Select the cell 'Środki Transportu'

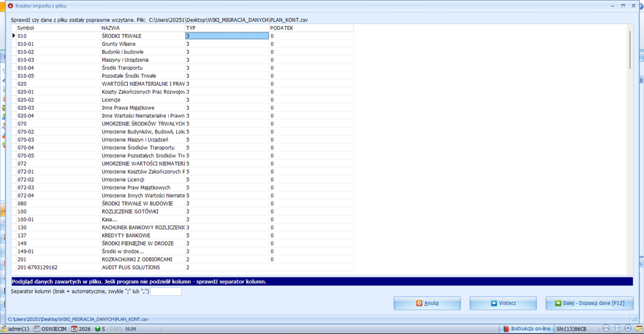(142, 68)
